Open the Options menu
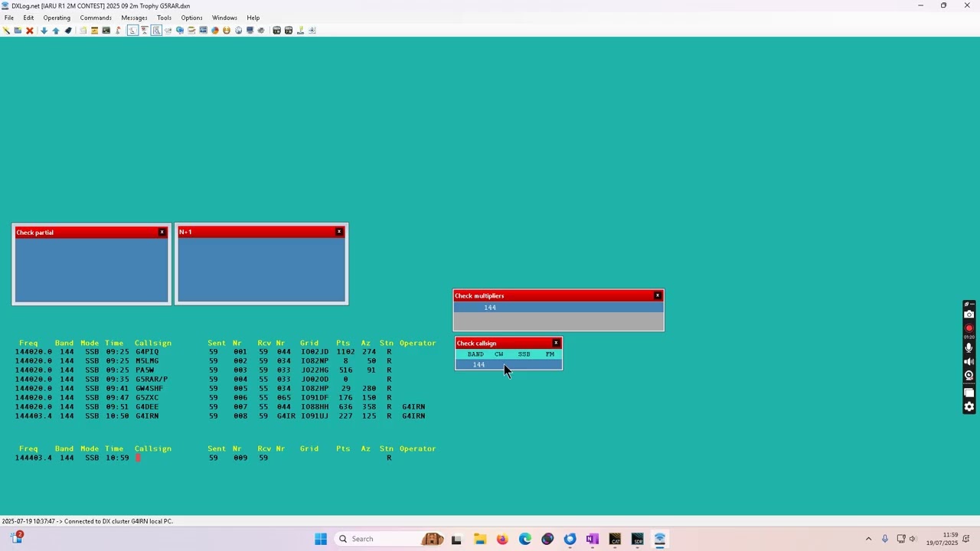 (x=191, y=18)
